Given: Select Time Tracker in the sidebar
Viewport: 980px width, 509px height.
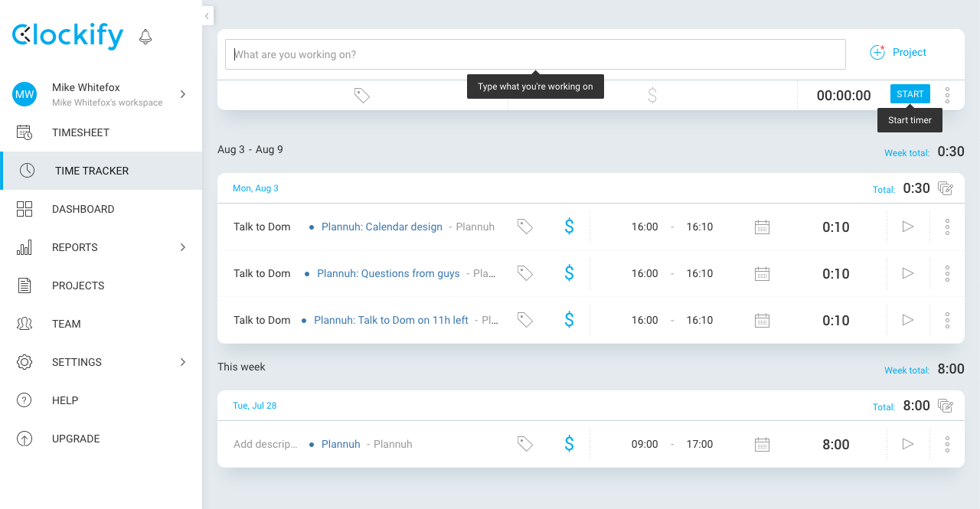Looking at the screenshot, I should click(101, 171).
